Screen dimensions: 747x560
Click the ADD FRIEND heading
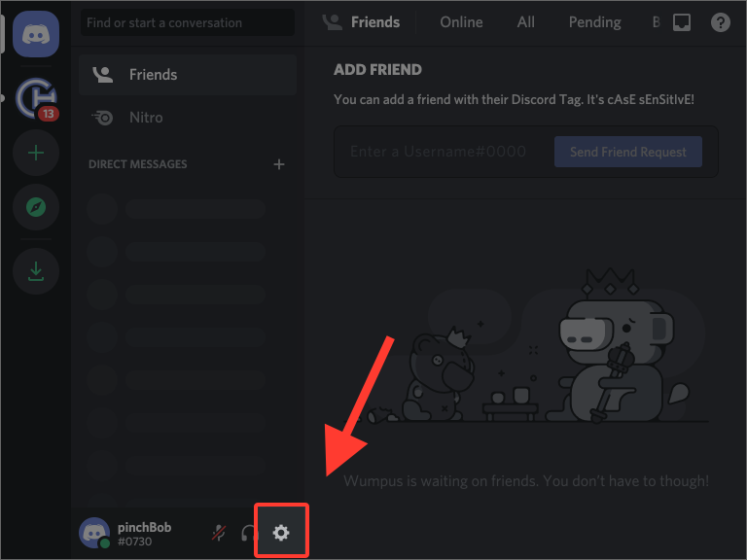[x=377, y=70]
